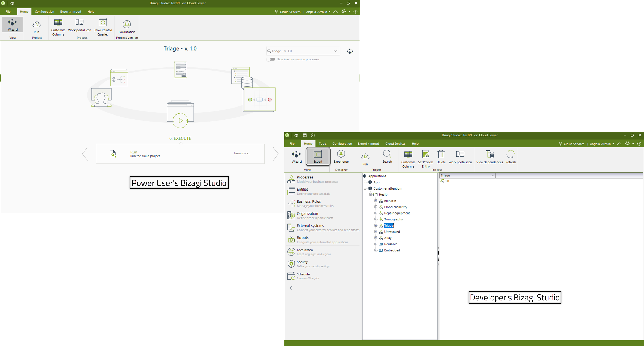644x346 pixels.
Task: Expand the Ultrasound process node
Action: [x=376, y=232]
